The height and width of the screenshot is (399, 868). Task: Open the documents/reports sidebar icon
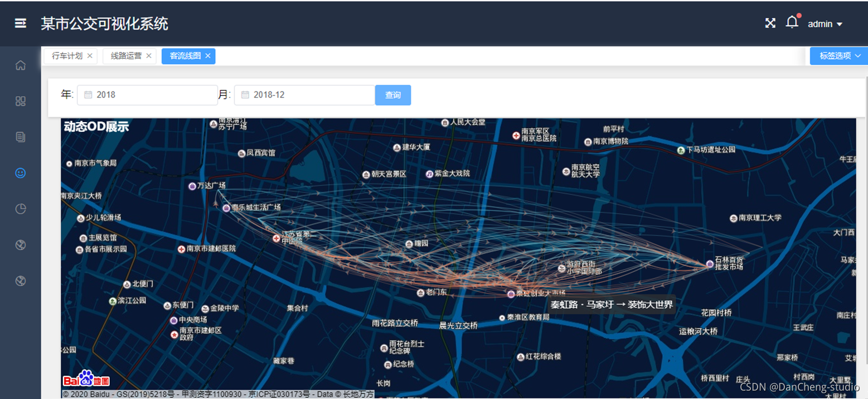coord(20,137)
